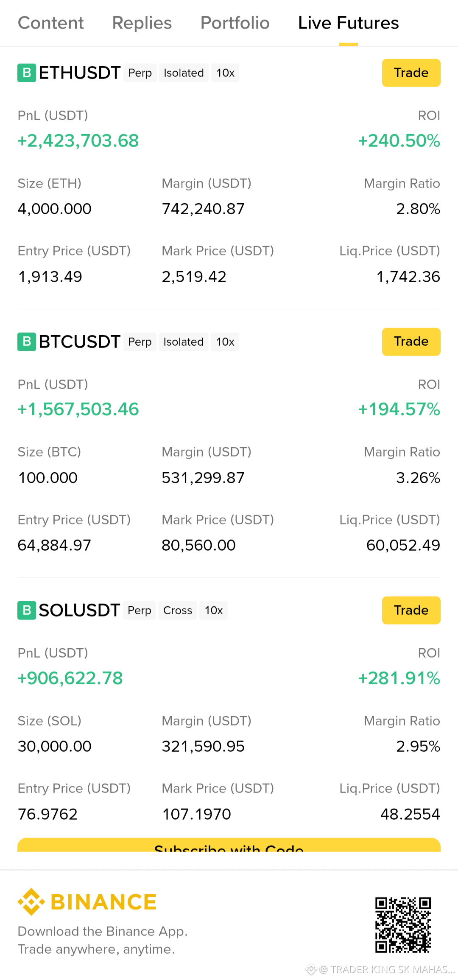Image resolution: width=458 pixels, height=980 pixels.
Task: Tap the Cross tag on SOLUSDT
Action: coord(178,610)
